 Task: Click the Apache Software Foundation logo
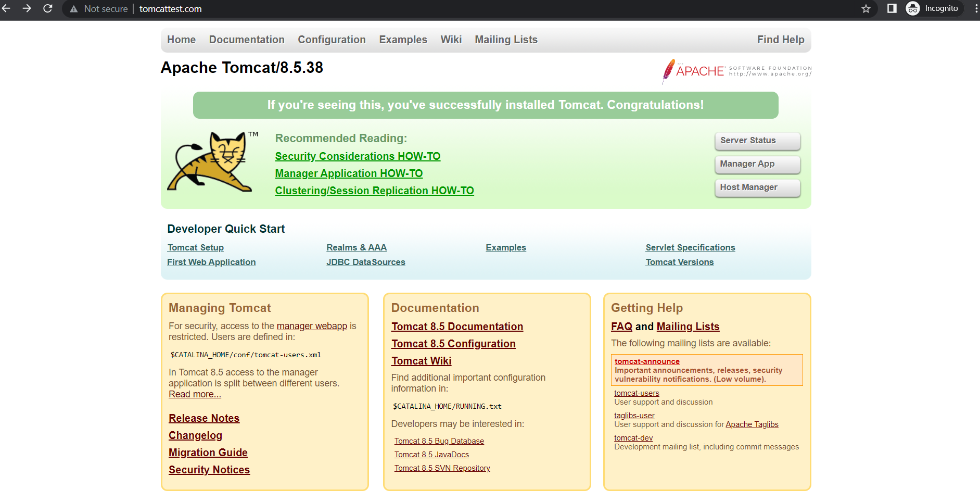[737, 71]
